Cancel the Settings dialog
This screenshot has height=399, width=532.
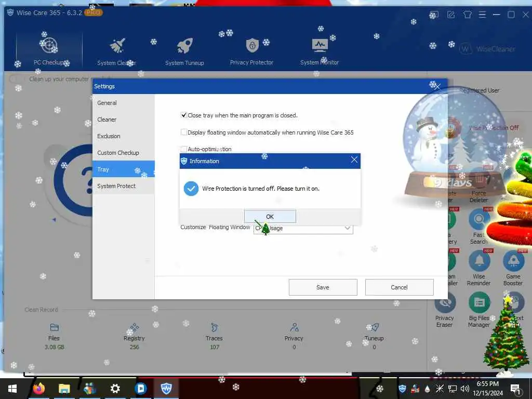(399, 287)
